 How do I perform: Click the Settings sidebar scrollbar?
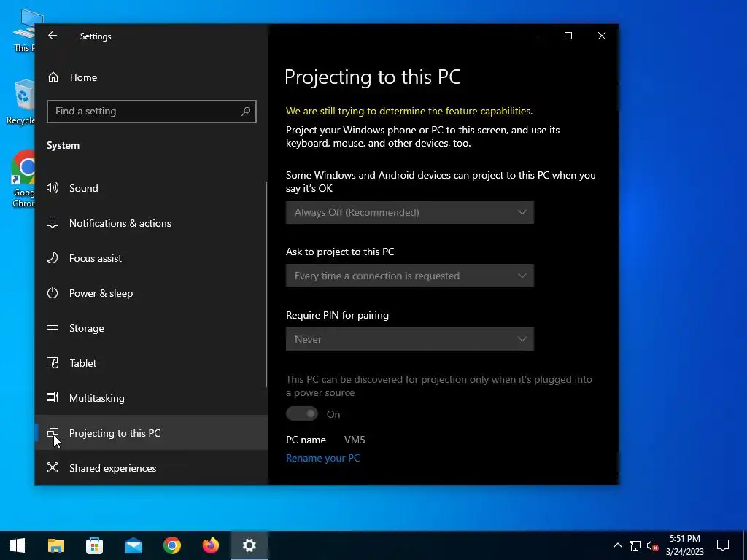coord(266,284)
